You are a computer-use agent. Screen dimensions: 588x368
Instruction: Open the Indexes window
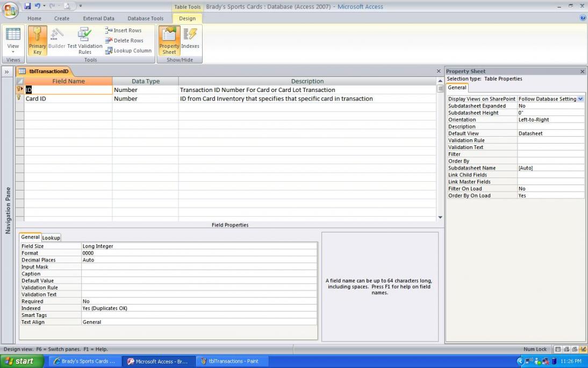[x=190, y=40]
